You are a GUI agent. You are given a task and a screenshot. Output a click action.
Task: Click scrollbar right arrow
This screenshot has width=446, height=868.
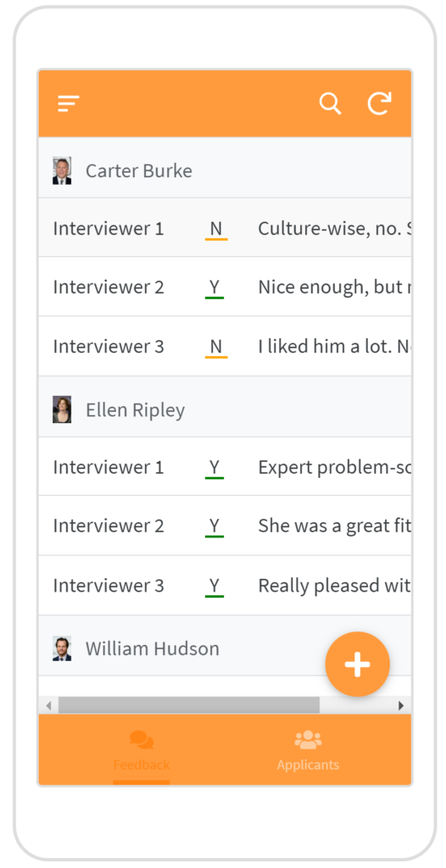pos(401,705)
